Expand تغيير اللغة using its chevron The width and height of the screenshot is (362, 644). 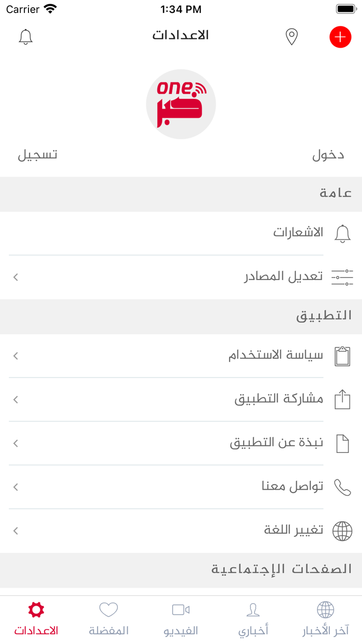click(15, 530)
